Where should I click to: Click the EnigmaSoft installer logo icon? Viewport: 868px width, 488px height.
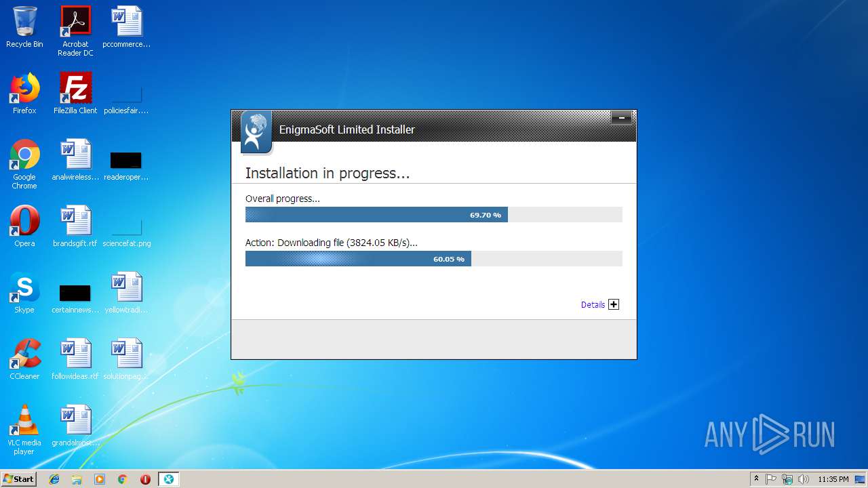click(256, 132)
